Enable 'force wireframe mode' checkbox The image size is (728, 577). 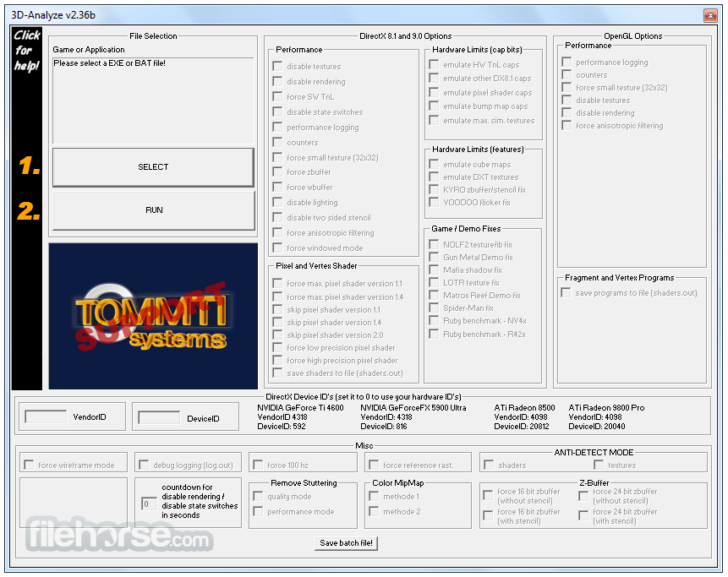[29, 465]
